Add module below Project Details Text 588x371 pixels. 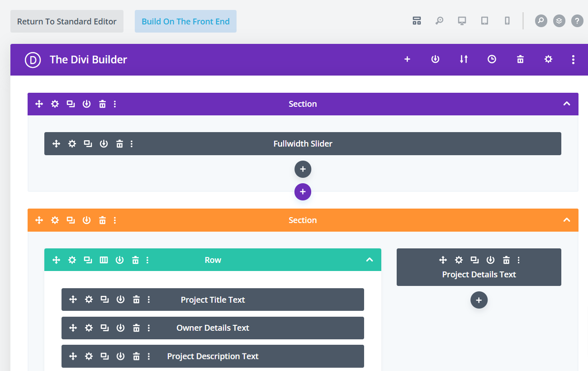(x=479, y=300)
